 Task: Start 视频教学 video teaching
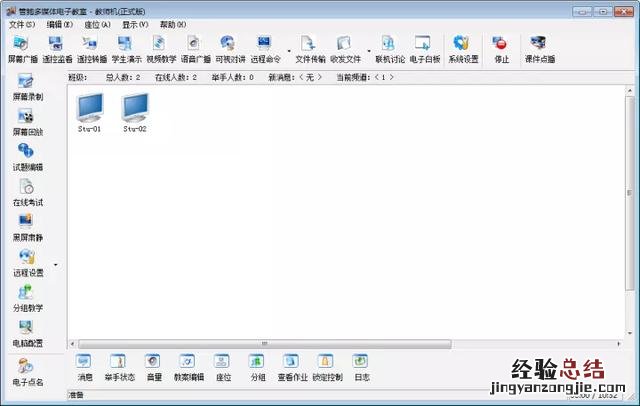161,49
